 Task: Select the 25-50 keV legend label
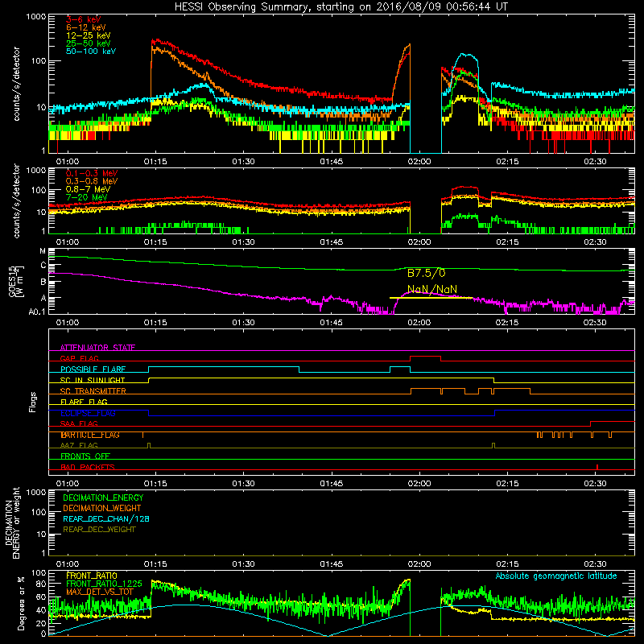click(89, 43)
